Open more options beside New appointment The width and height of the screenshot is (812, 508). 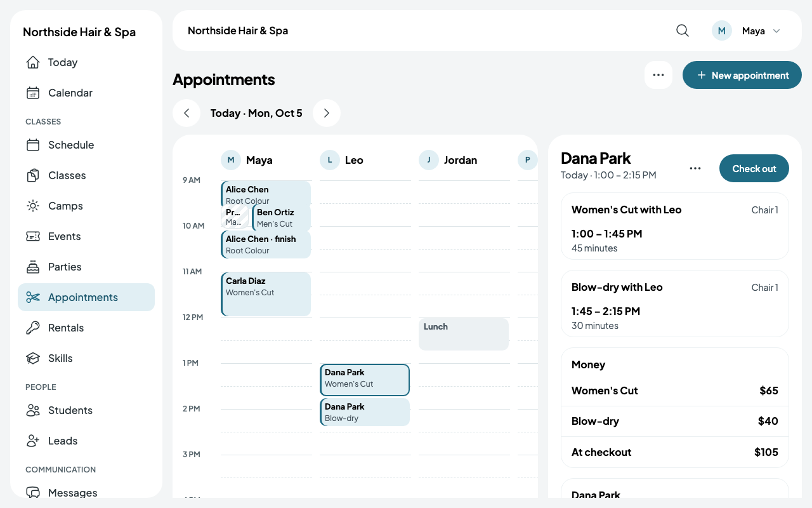click(x=658, y=75)
